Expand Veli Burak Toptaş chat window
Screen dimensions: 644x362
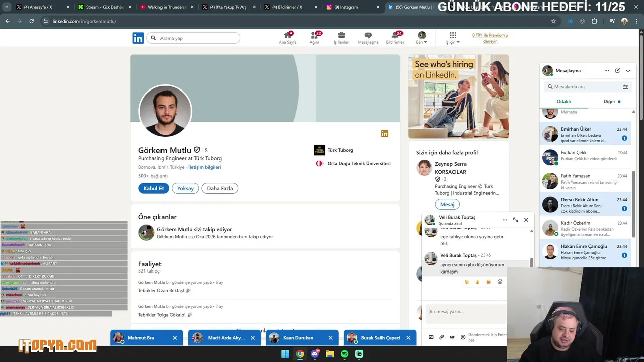tap(515, 220)
